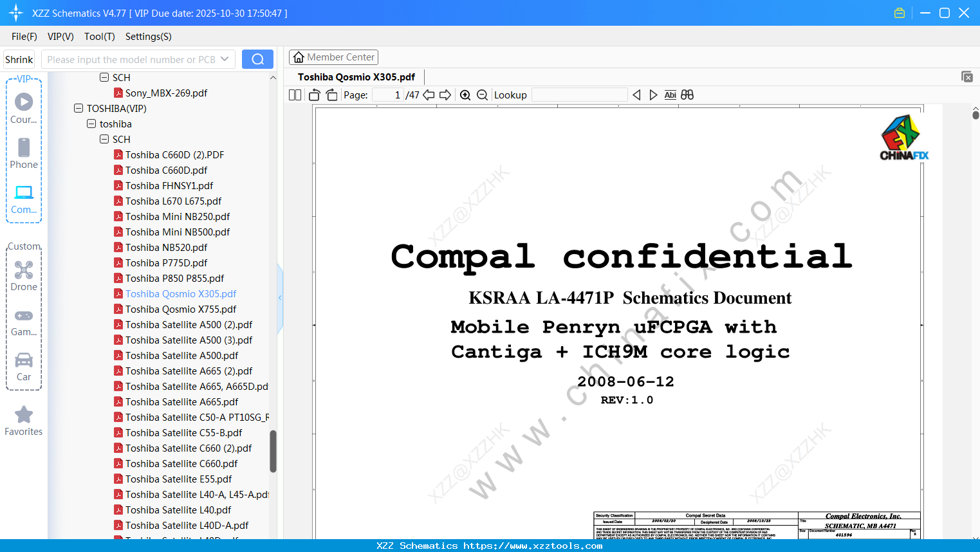Open Toshiba C660D (2).PDF
This screenshot has height=552, width=980.
click(x=175, y=155)
